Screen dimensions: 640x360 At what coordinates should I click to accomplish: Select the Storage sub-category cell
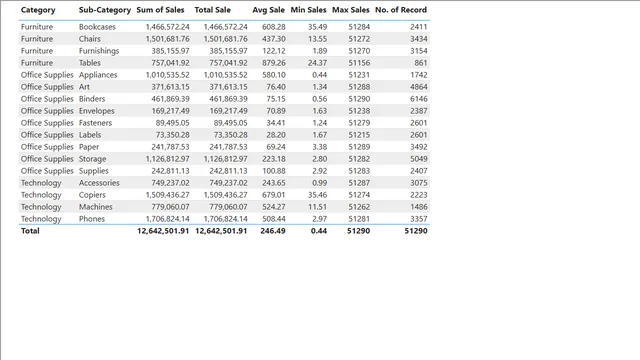point(92,159)
